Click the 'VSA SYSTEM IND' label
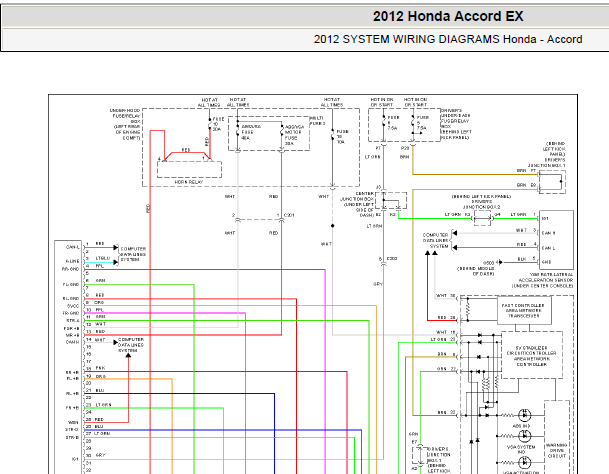The height and width of the screenshot is (474, 609). point(521,450)
